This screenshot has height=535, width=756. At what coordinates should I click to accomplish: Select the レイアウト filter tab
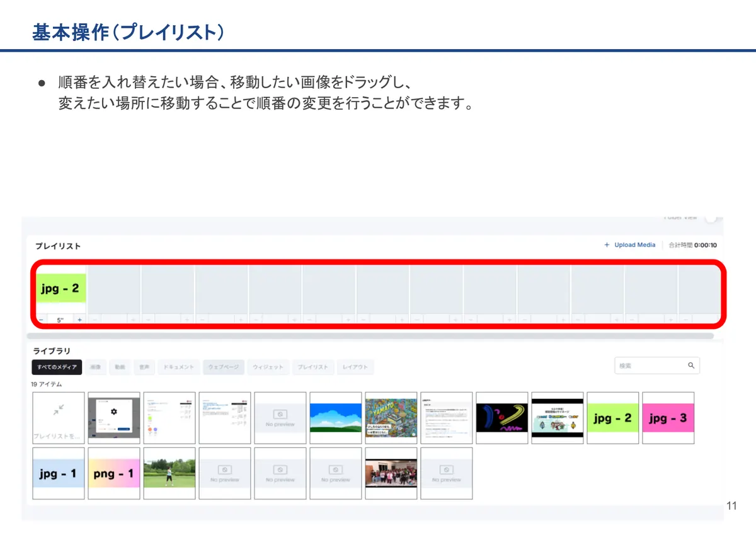[355, 367]
